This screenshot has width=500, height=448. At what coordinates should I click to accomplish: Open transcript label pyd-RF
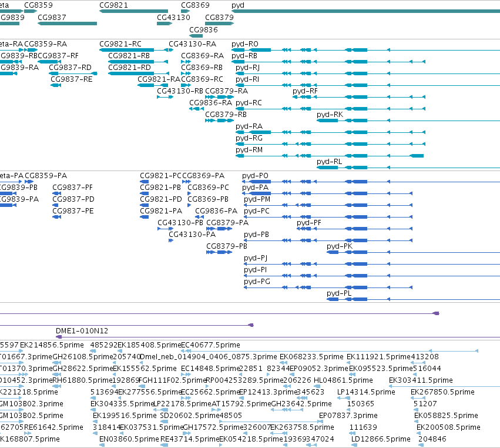point(305,91)
